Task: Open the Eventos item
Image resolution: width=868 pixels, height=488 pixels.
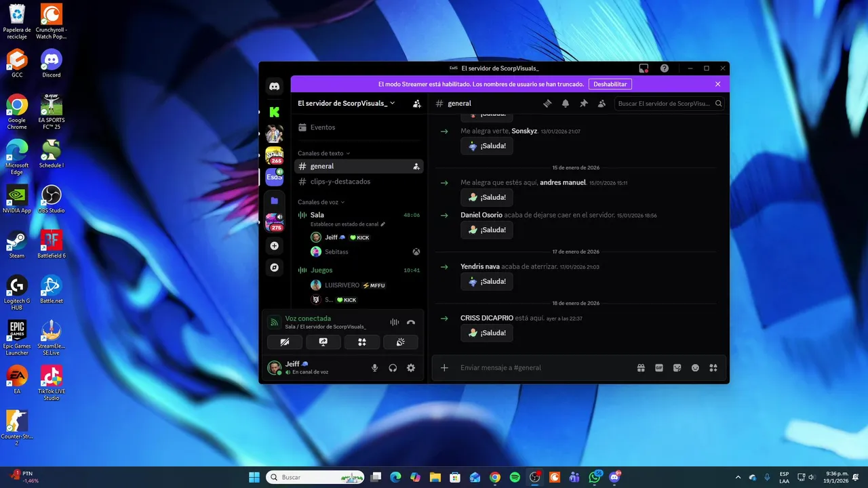Action: (359, 127)
